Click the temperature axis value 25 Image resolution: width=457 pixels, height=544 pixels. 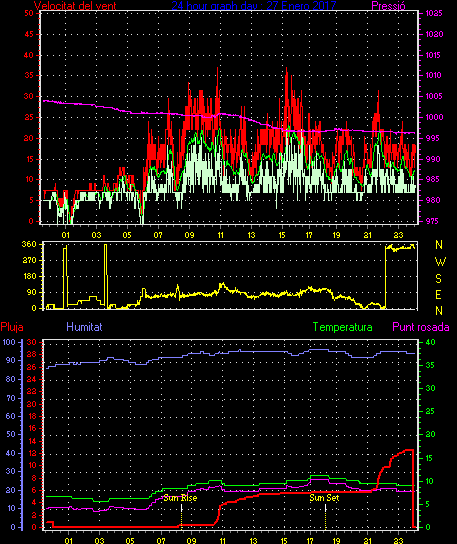(x=430, y=411)
